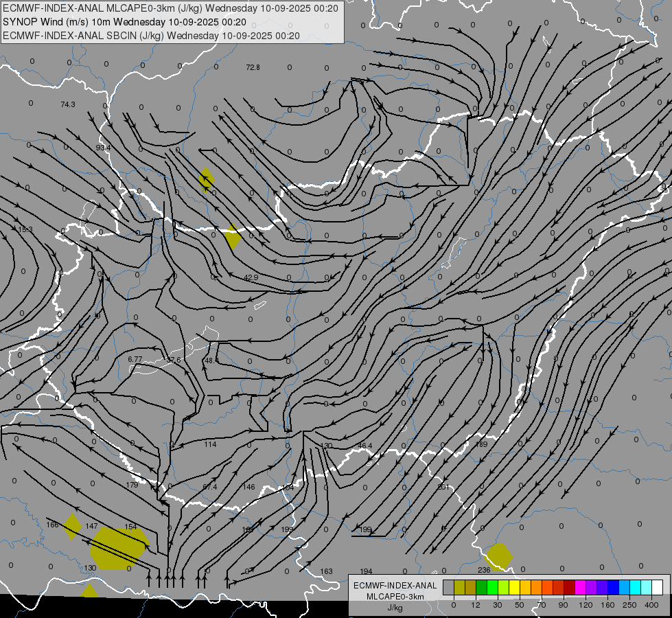The width and height of the screenshot is (672, 618).
Task: Click the red legend swatch before 90
Action: [x=558, y=587]
